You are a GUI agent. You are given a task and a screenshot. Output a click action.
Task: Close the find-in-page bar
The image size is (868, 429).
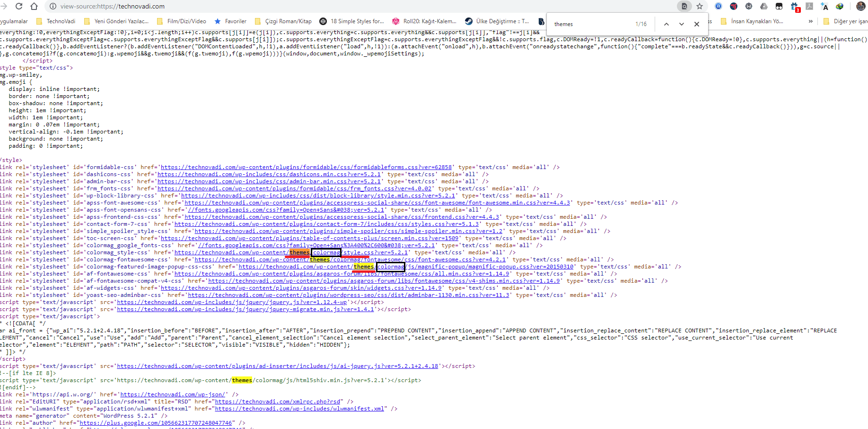pyautogui.click(x=696, y=24)
